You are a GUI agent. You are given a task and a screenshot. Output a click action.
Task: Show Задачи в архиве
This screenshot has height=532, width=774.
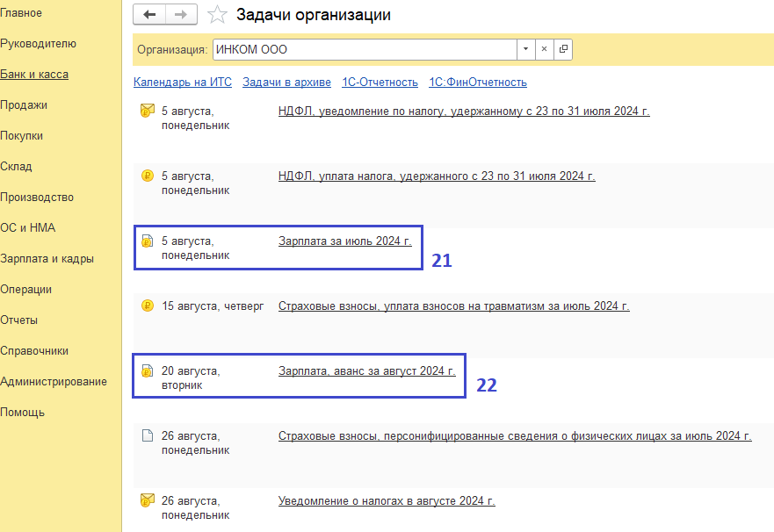[x=286, y=83]
